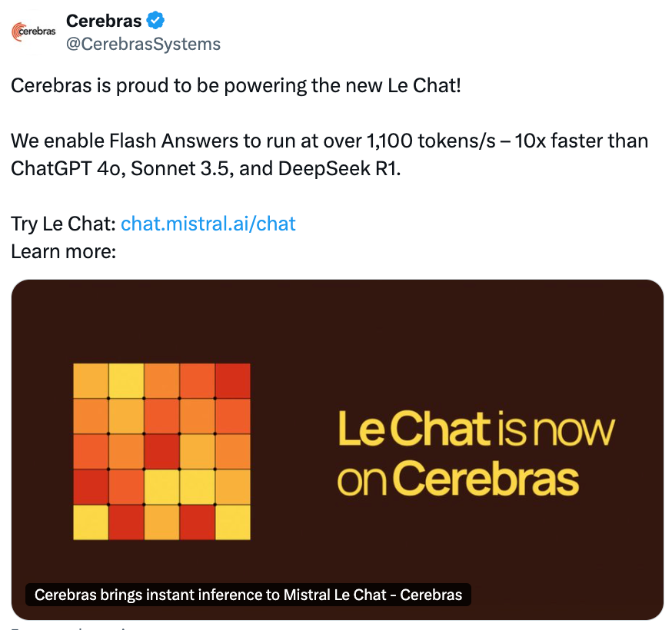Click the dark red square at grid's top-right corner
Viewport: 672px width, 630px height.
pyautogui.click(x=233, y=381)
